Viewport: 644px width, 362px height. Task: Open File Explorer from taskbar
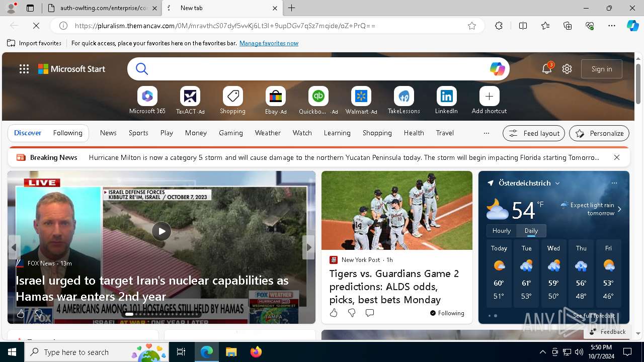point(231,352)
